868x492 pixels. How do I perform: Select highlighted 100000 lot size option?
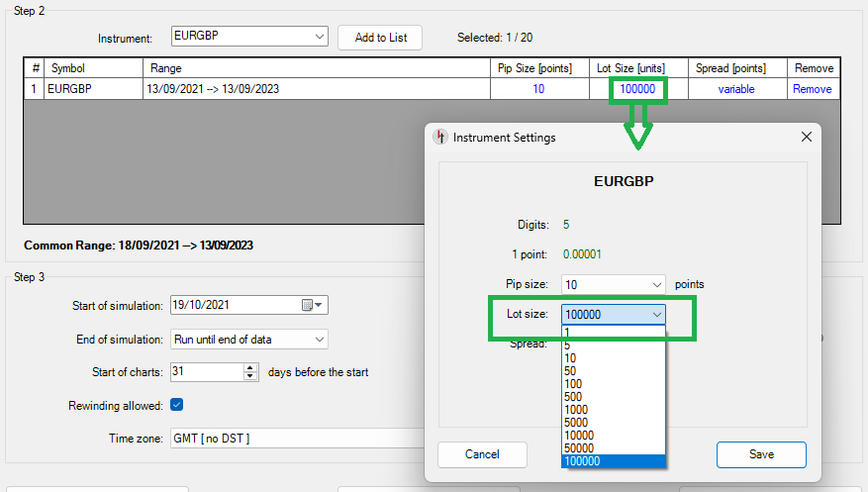point(583,461)
